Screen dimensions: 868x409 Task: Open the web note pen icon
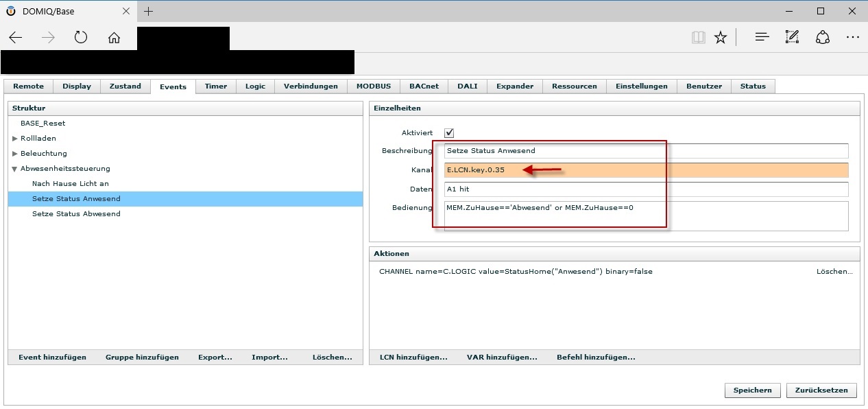click(x=792, y=38)
